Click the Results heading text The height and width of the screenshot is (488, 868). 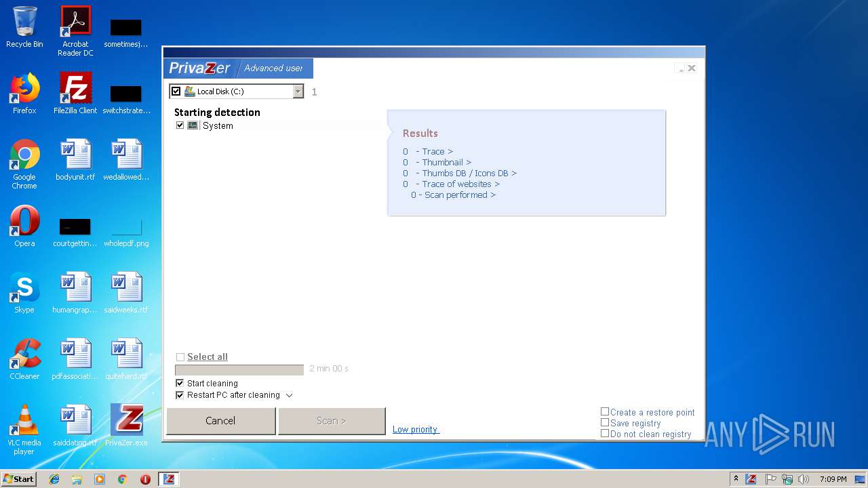[420, 134]
